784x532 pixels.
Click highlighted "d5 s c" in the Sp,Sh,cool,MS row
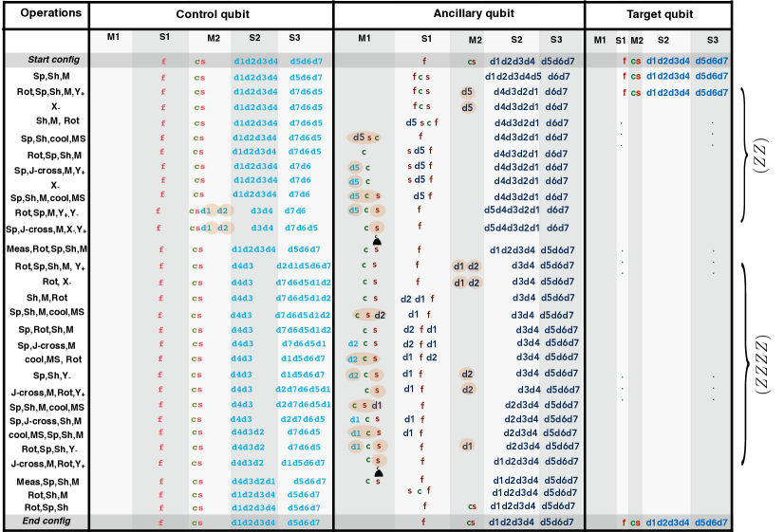(364, 138)
